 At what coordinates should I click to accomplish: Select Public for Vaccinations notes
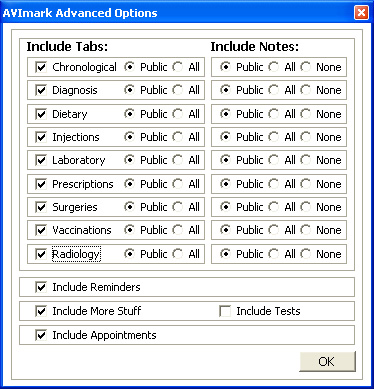(225, 230)
